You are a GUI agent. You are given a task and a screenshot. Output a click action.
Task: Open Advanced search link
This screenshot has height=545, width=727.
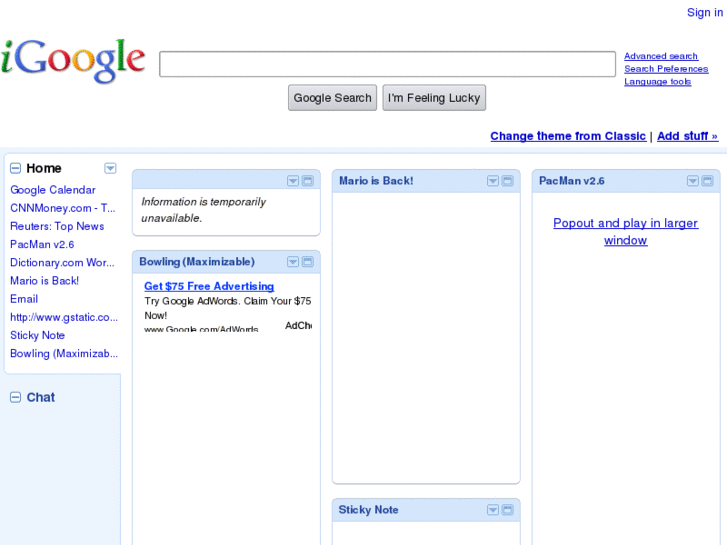661,56
